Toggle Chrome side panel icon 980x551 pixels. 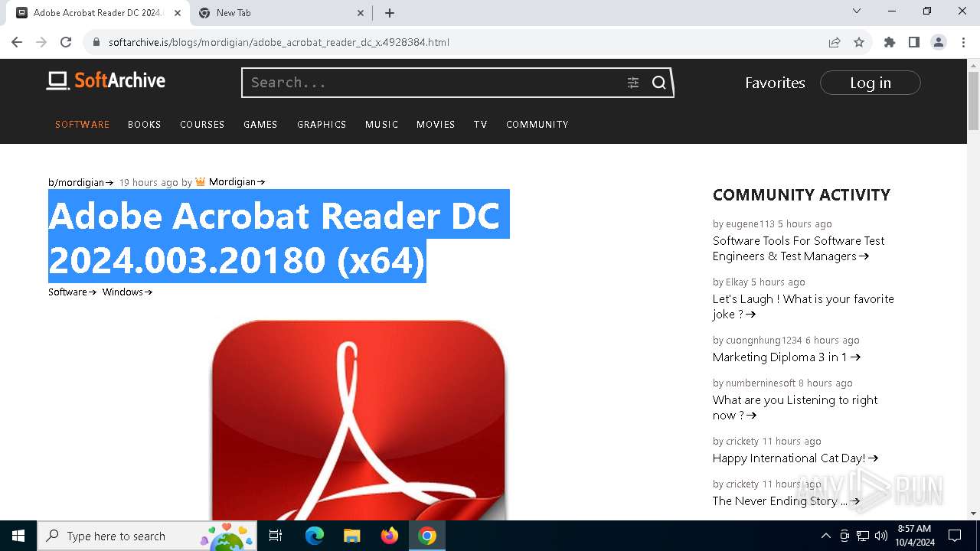(x=914, y=42)
